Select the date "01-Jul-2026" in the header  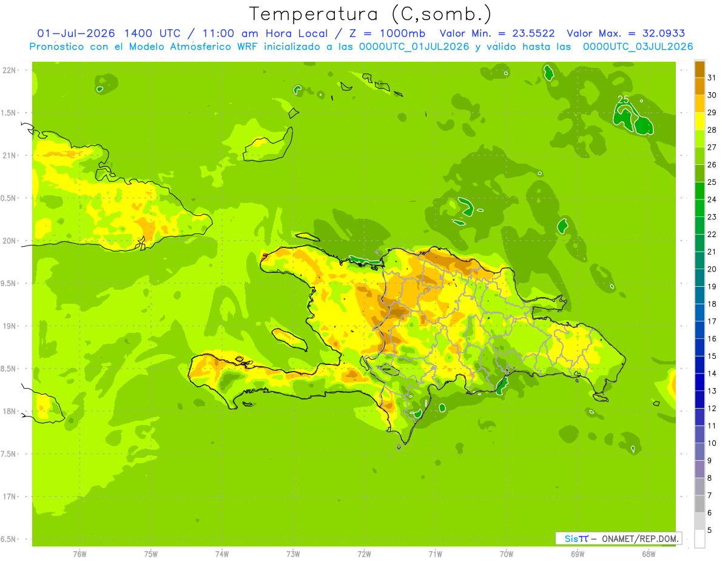click(78, 33)
